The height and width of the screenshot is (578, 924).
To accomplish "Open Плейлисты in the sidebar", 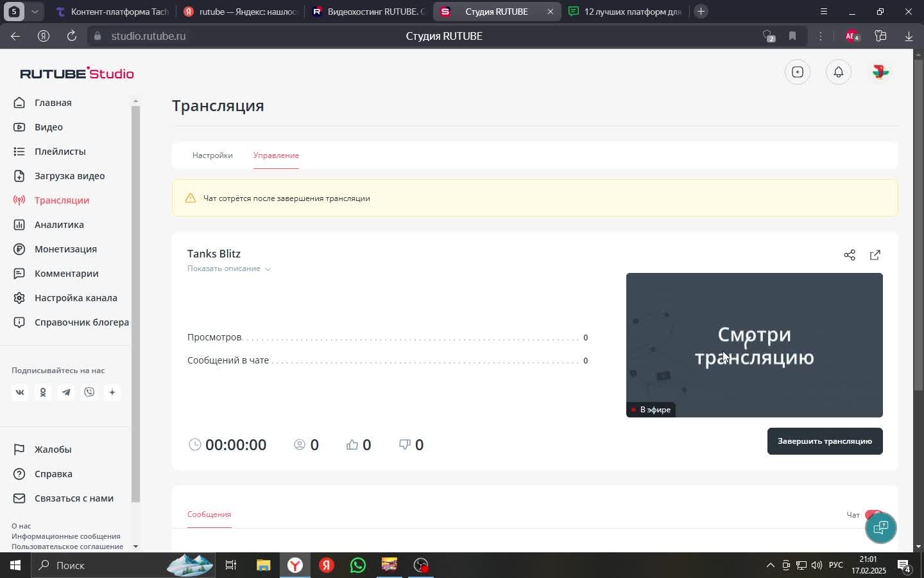I will 49,152.
